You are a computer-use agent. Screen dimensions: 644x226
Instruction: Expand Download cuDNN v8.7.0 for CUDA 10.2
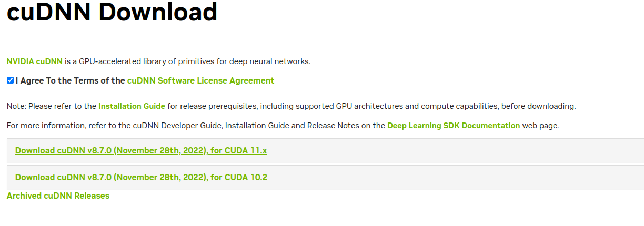click(141, 178)
